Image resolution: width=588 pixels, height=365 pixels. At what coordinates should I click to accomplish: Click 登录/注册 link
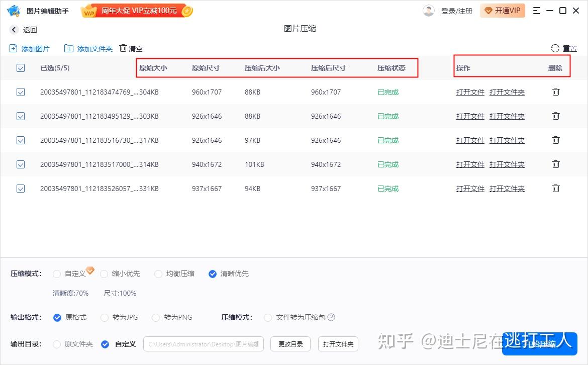457,11
